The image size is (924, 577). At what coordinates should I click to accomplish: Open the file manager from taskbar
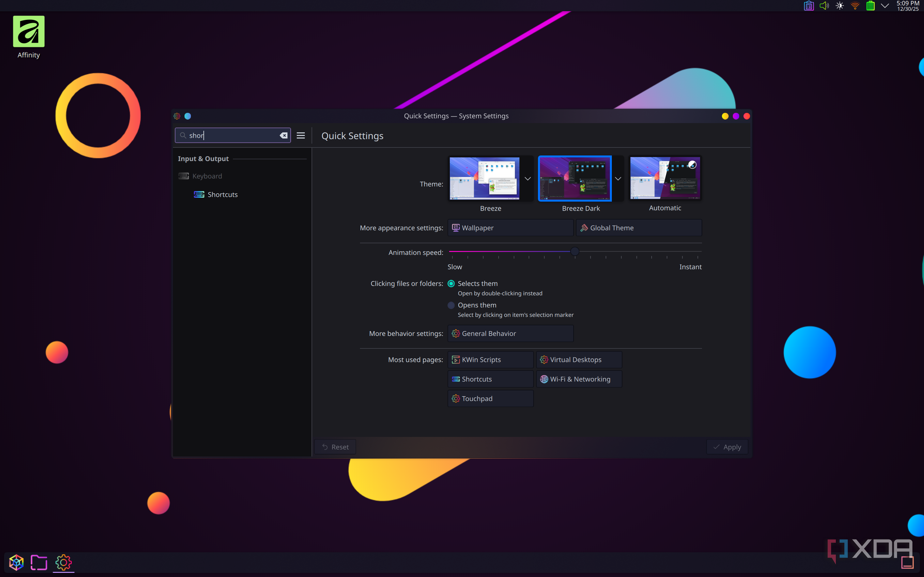click(38, 562)
